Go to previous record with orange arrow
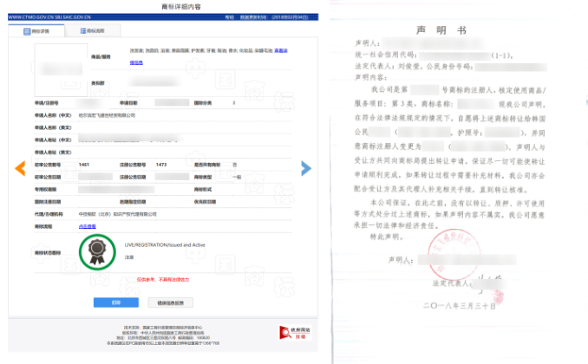 click(20, 168)
